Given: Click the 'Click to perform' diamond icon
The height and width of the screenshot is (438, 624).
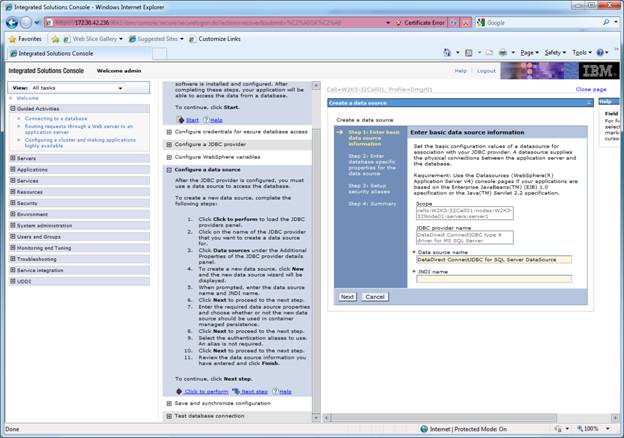Looking at the screenshot, I should click(x=180, y=392).
